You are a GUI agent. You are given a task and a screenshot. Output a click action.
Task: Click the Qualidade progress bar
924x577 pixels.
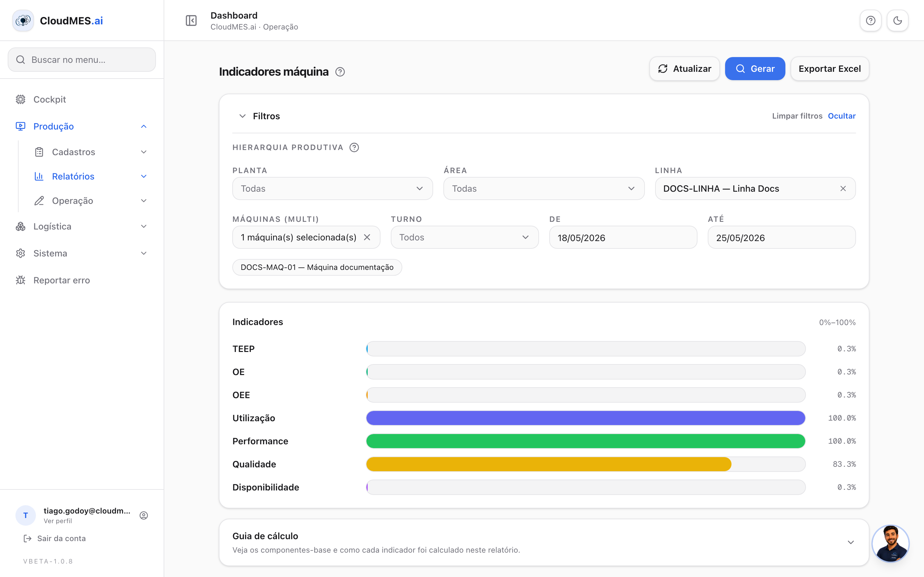[586, 464]
